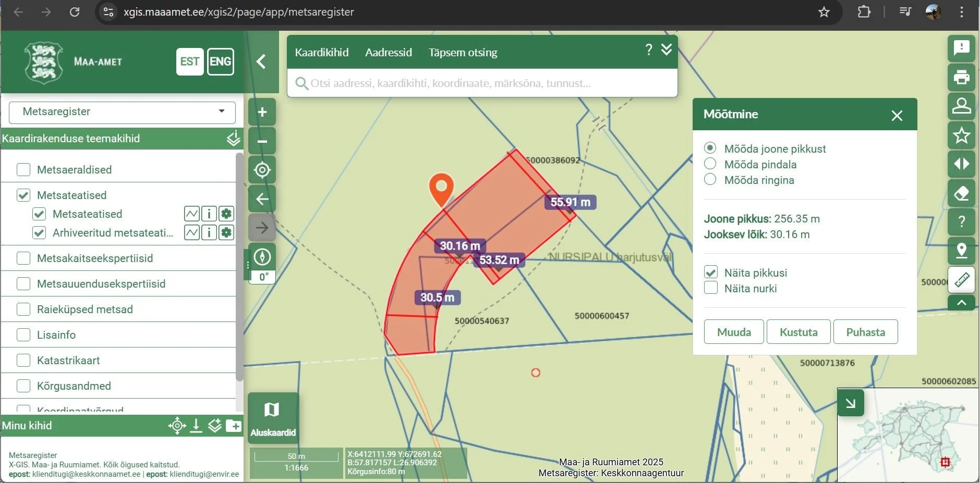Image resolution: width=980 pixels, height=483 pixels.
Task: Toggle the ruler measuring tool
Action: 961,280
